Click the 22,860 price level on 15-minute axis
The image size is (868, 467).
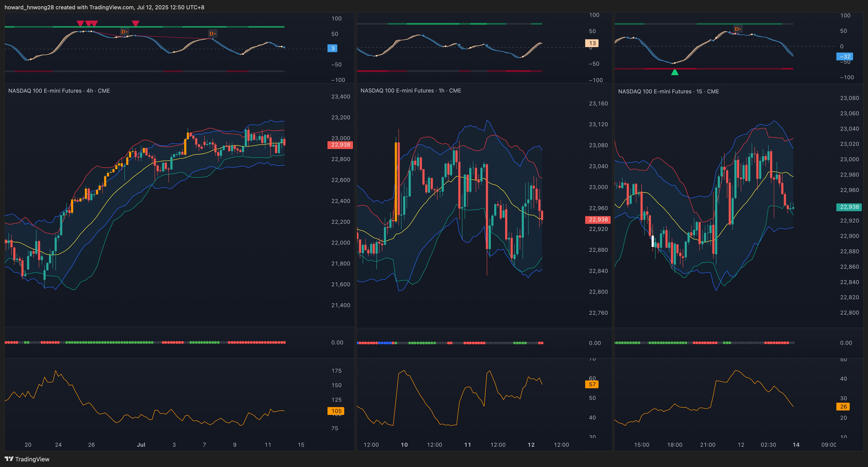tap(849, 267)
